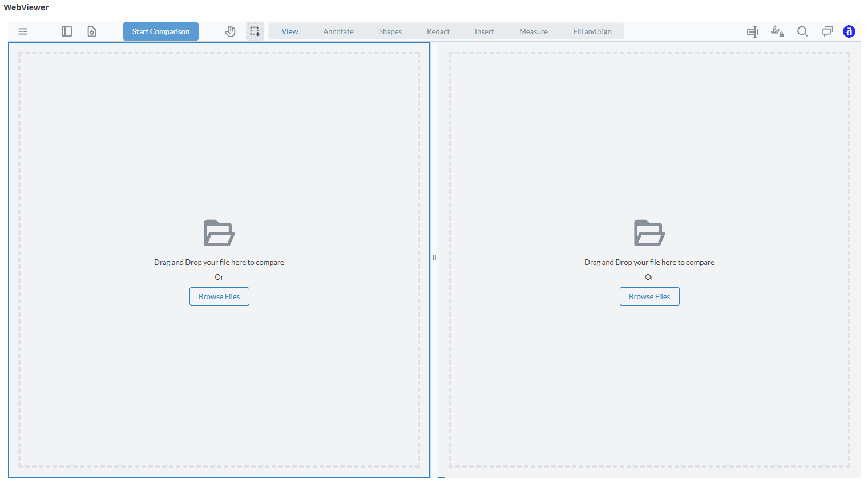The image size is (868, 486).
Task: Activate the rectangular select tool
Action: pos(255,31)
